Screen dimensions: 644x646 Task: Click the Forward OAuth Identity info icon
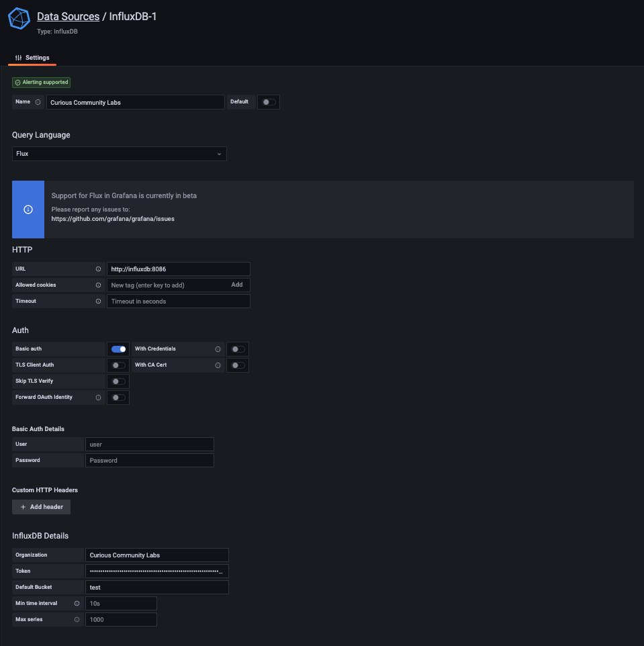[98, 398]
